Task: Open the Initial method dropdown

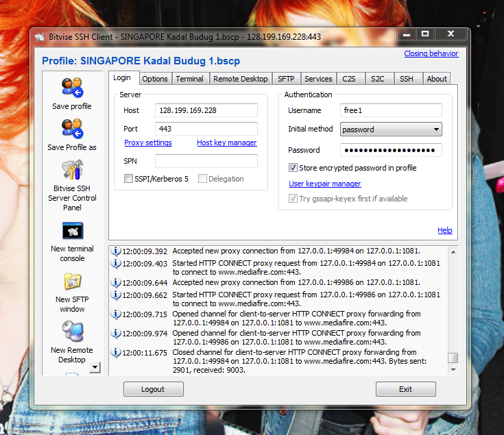Action: tap(391, 129)
